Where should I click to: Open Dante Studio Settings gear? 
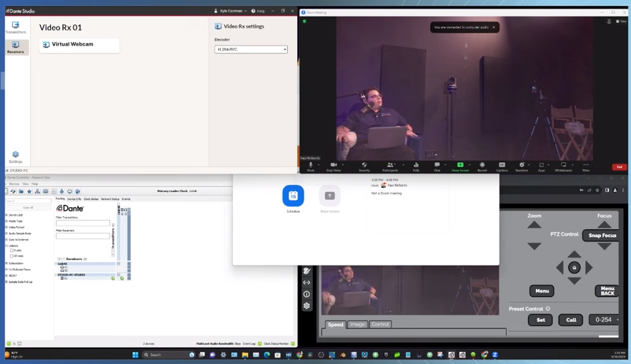click(16, 157)
